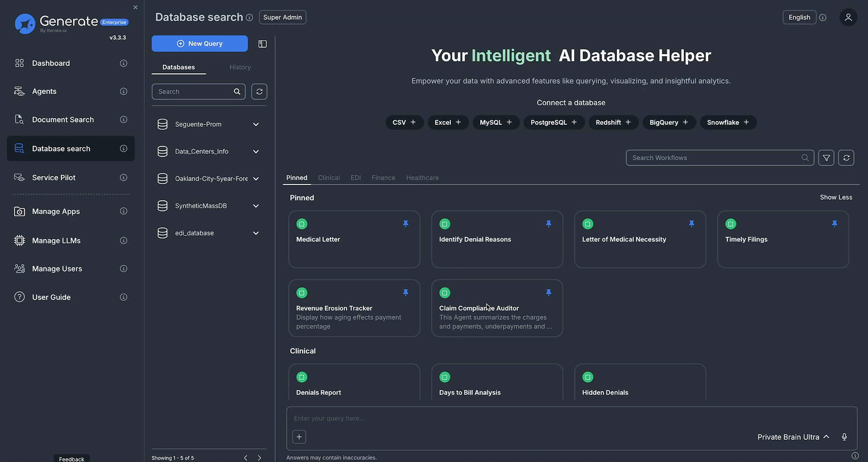The image size is (868, 462).
Task: Open the Private Brain Ultra model selector
Action: (792, 437)
